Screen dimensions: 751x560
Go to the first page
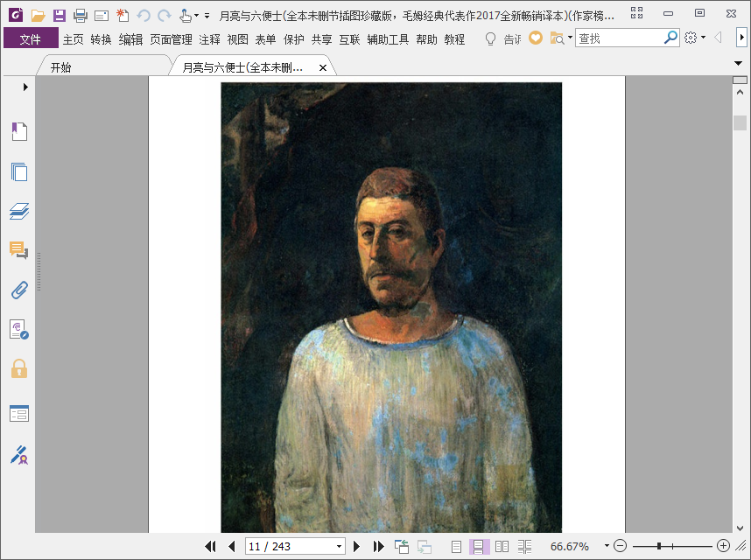(x=210, y=546)
